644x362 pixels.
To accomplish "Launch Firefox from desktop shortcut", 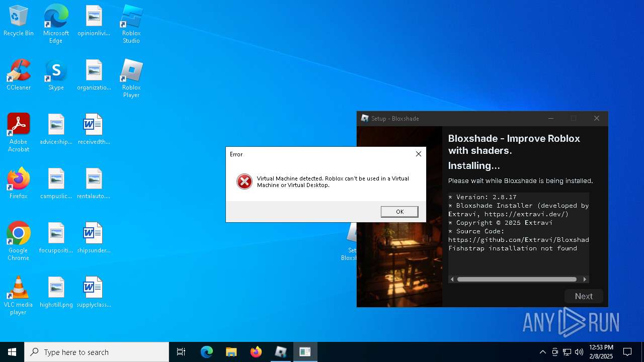I will (x=19, y=184).
